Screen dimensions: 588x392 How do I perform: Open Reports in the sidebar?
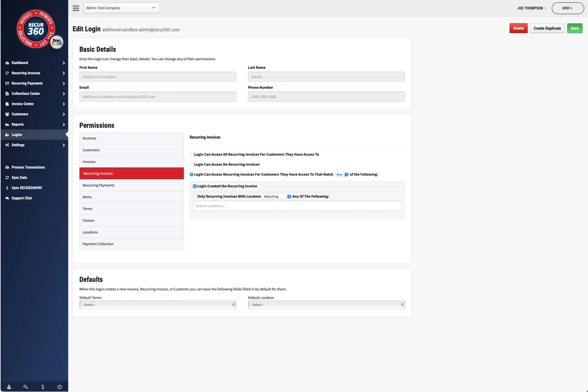coord(34,124)
